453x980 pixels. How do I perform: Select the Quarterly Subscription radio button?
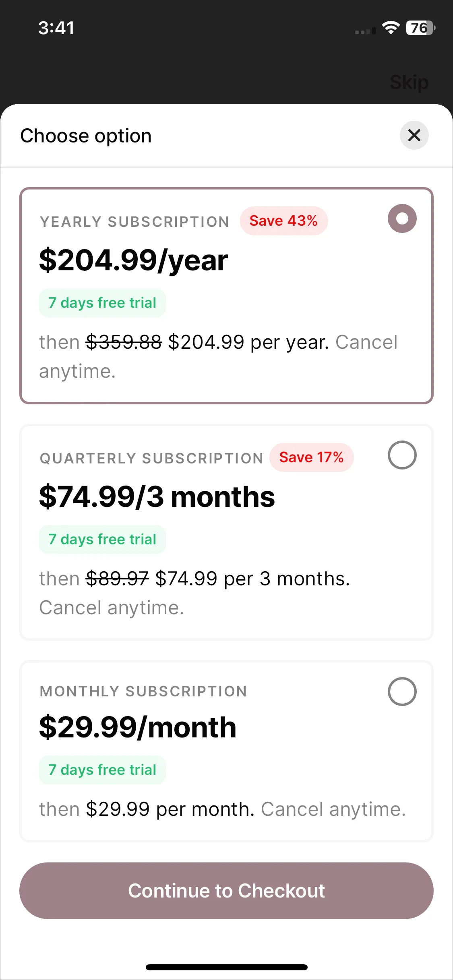(x=402, y=455)
